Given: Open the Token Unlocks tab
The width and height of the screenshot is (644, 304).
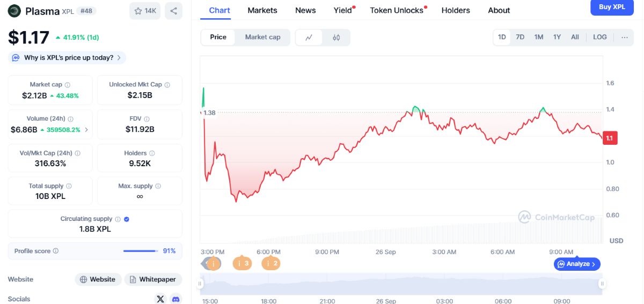Looking at the screenshot, I should pyautogui.click(x=397, y=10).
